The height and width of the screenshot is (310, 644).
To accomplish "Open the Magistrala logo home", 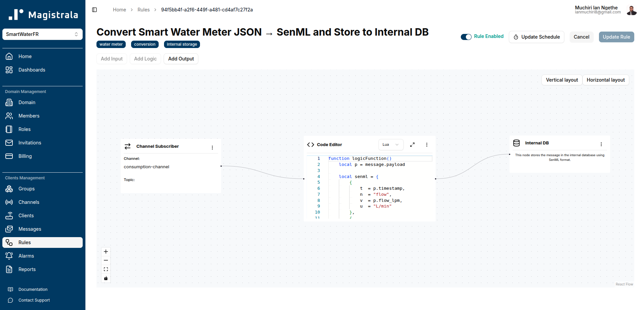I will pos(43,14).
